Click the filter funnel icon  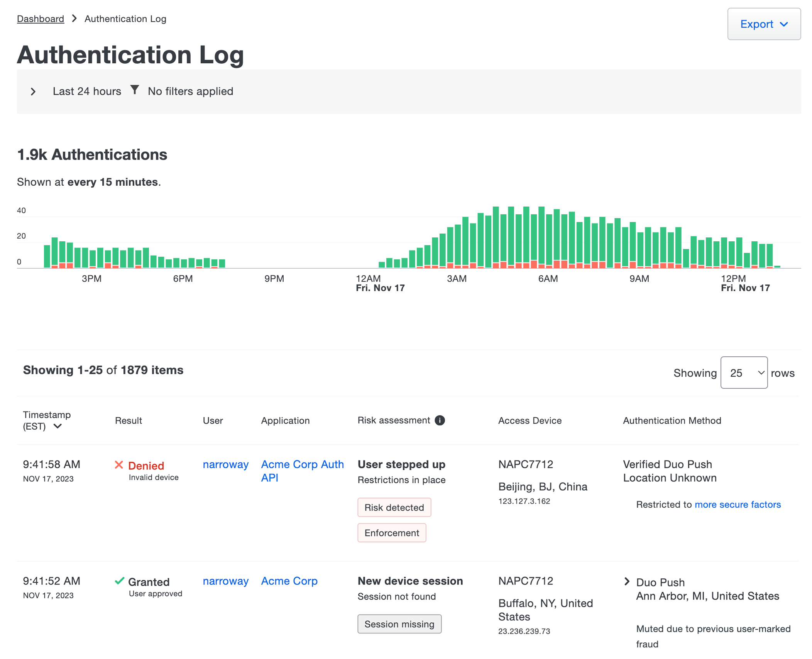click(x=134, y=90)
